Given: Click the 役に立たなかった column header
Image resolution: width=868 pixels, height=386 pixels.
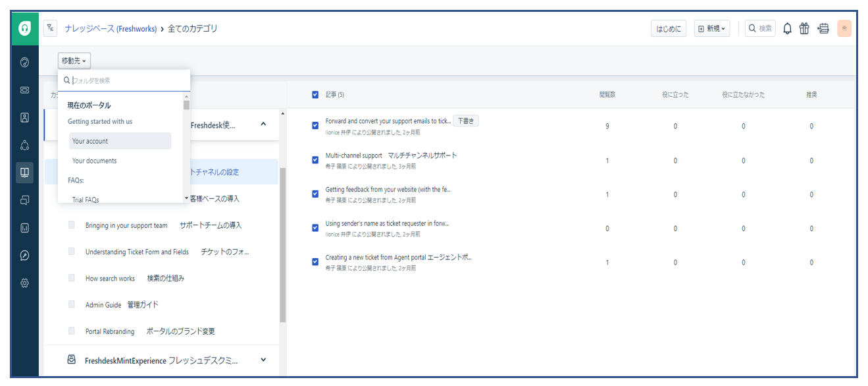Looking at the screenshot, I should coord(743,95).
